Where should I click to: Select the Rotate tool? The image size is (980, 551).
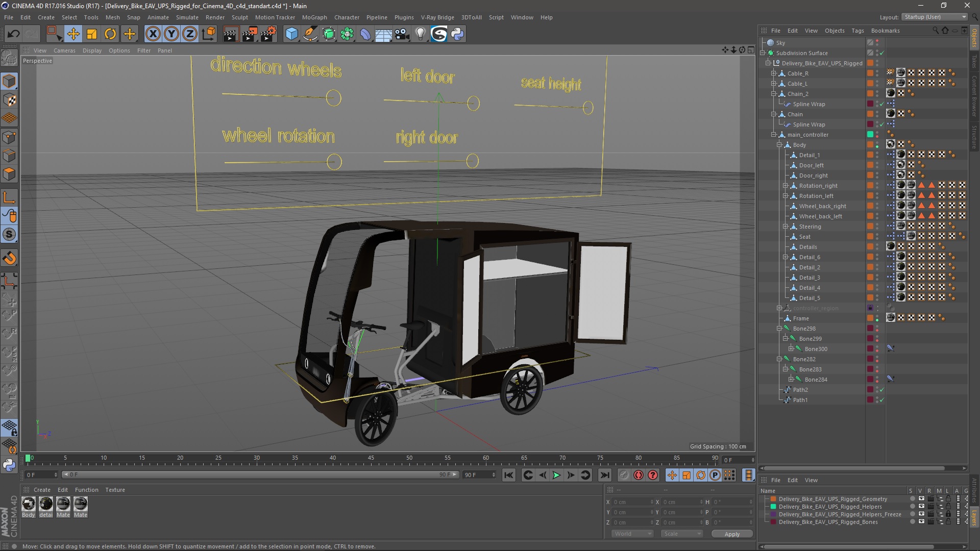pyautogui.click(x=110, y=34)
